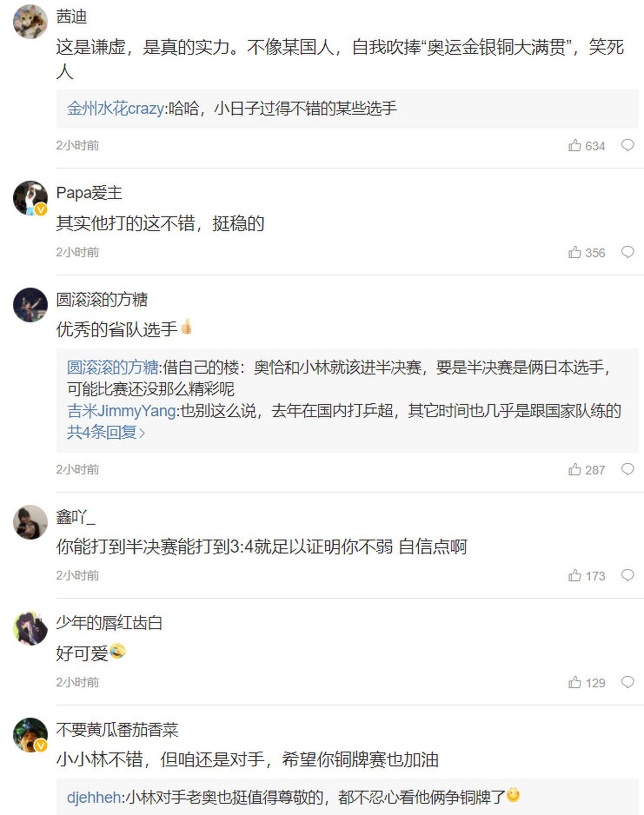Like 鑫吖_'s comment with 173 likes
This screenshot has height=815, width=644.
tap(586, 576)
